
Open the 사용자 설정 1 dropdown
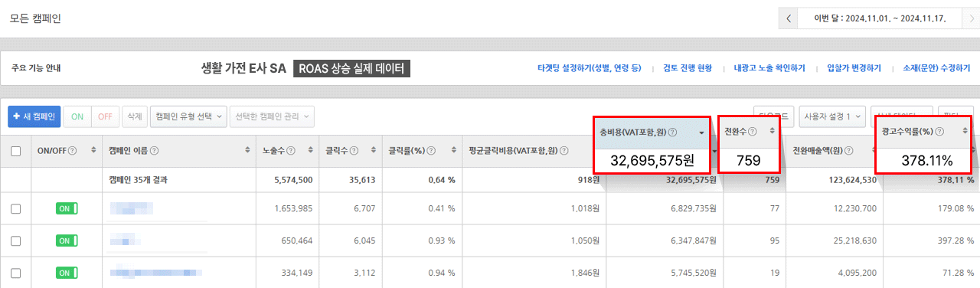point(831,116)
